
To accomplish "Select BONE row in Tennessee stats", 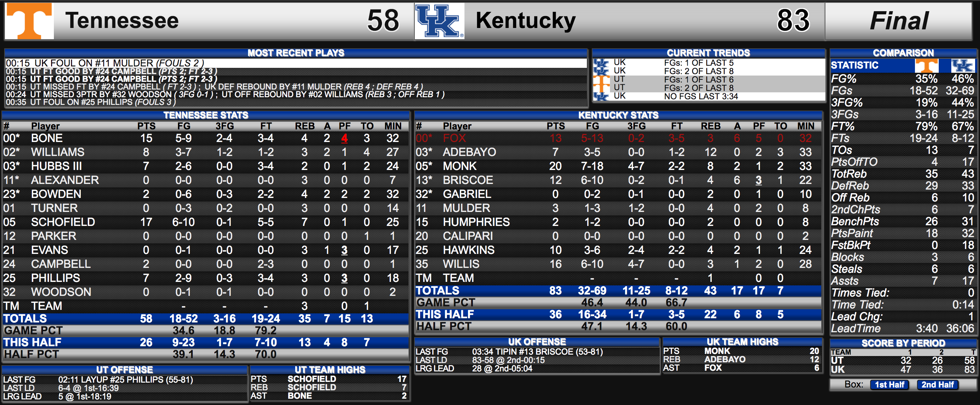I will pyautogui.click(x=206, y=138).
